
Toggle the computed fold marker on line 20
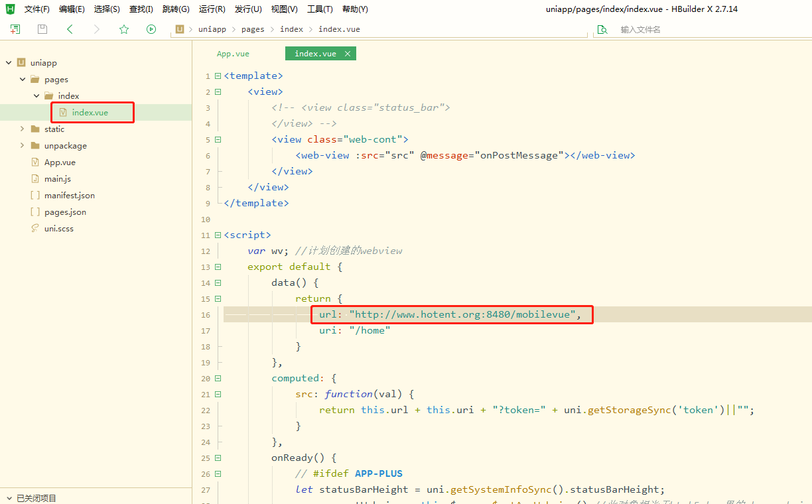point(218,379)
